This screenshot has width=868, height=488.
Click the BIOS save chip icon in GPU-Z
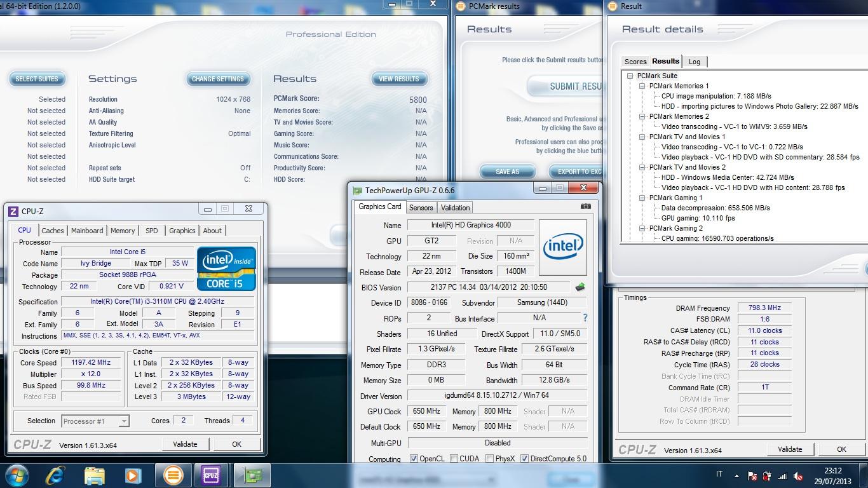pos(580,287)
